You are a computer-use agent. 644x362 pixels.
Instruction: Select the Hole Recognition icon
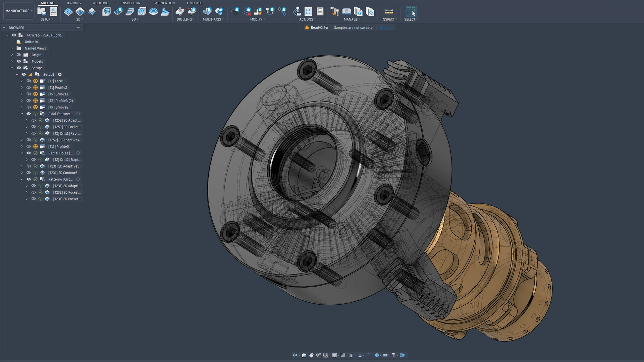(x=192, y=11)
